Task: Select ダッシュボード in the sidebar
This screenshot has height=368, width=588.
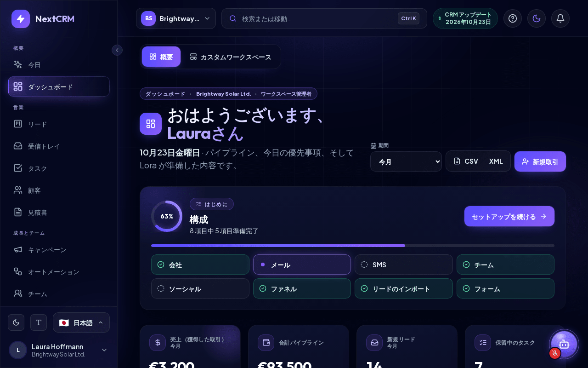Action: [x=59, y=86]
